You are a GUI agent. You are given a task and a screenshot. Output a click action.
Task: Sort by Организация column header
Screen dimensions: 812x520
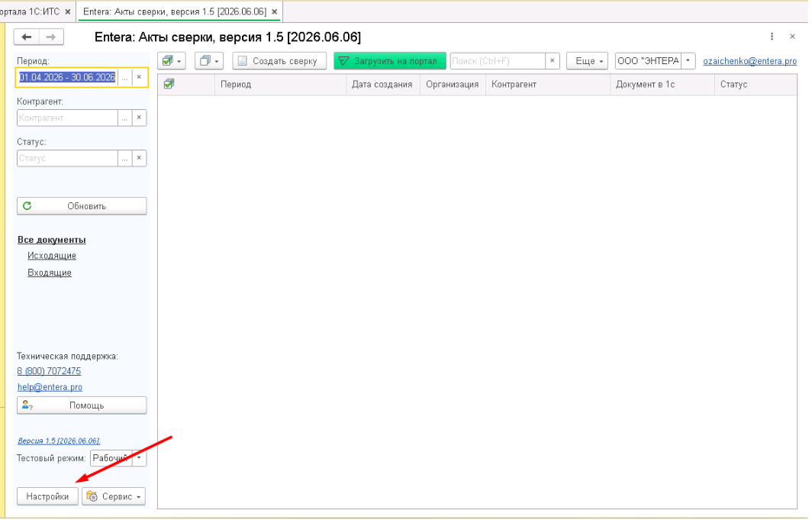[453, 85]
